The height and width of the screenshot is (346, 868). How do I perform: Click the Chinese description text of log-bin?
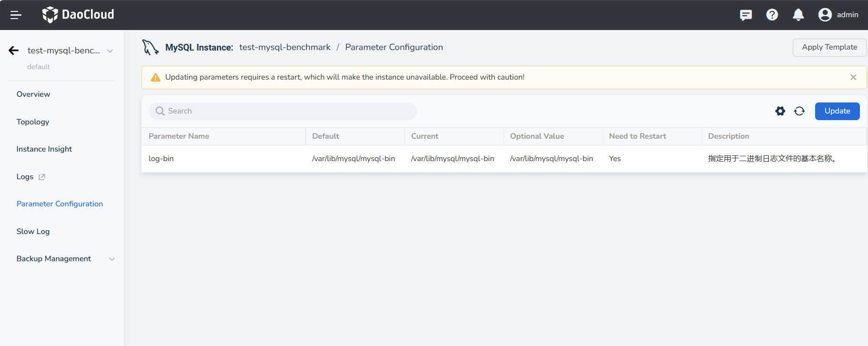pyautogui.click(x=772, y=159)
